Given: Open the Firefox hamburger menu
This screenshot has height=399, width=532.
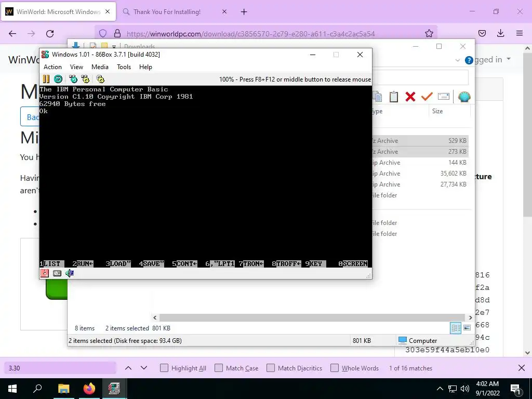Looking at the screenshot, I should click(520, 33).
